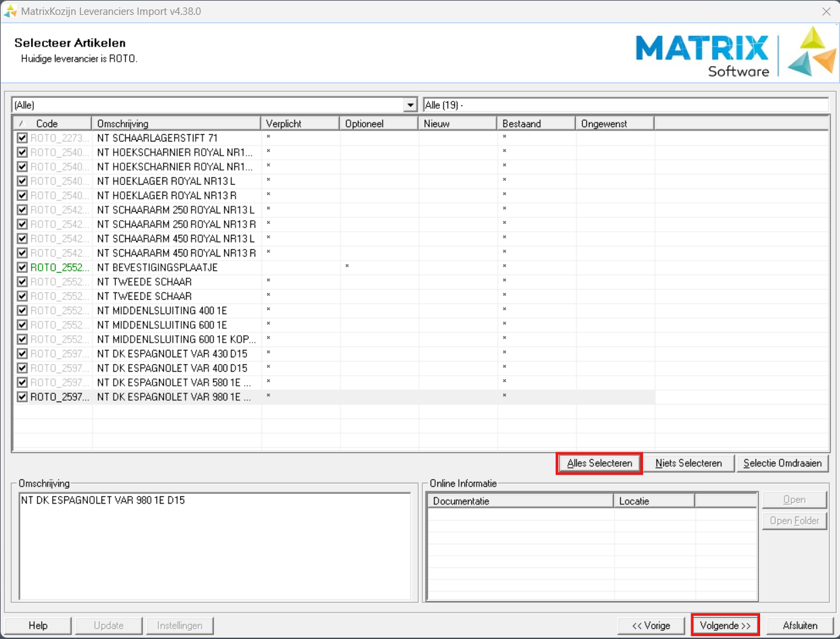Click inside the lower Omschrijving text box
This screenshot has width=840, height=639.
[x=215, y=546]
